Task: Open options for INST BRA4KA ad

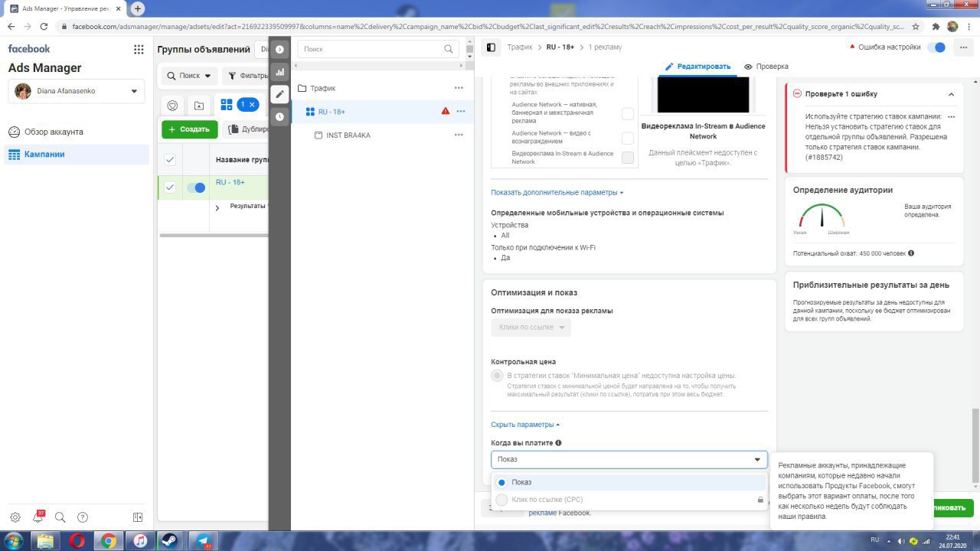Action: (x=459, y=135)
